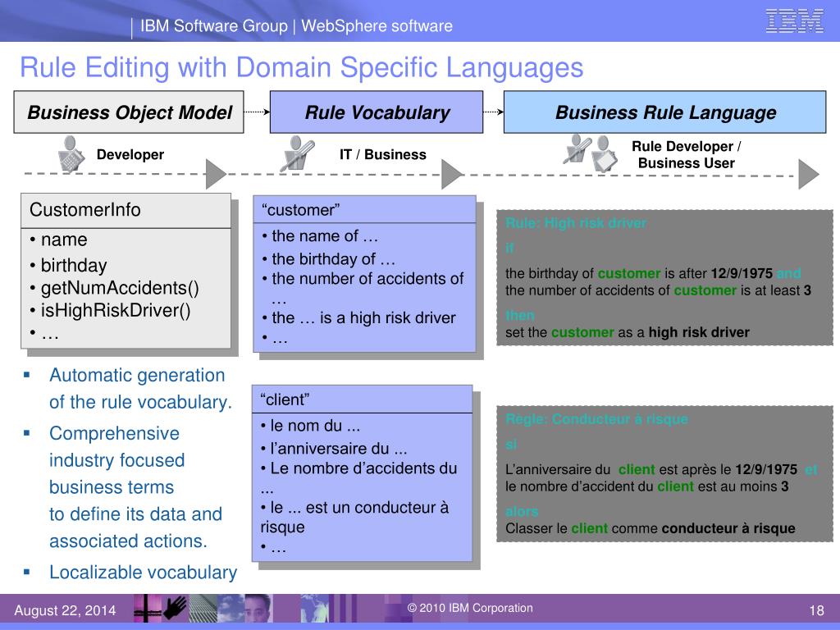This screenshot has width=840, height=630.
Task: Select the Rule Vocabulary box
Action: coord(377,112)
